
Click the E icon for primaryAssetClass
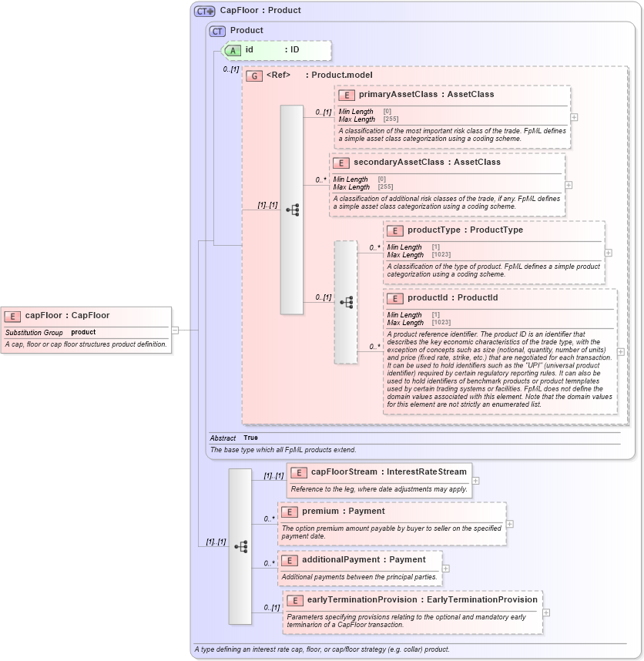[x=345, y=94]
